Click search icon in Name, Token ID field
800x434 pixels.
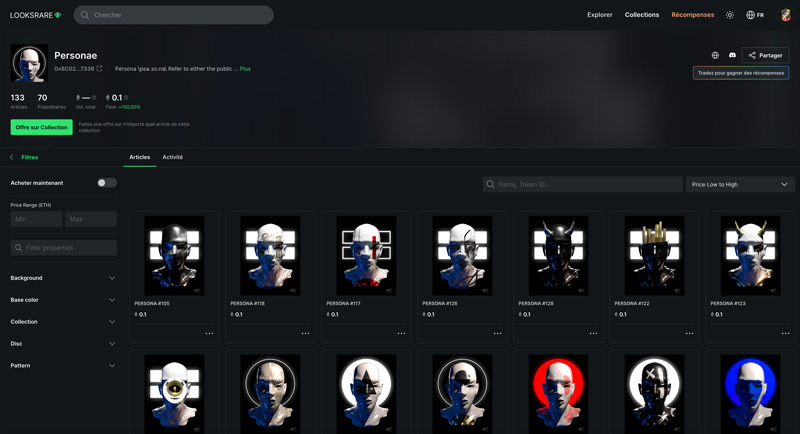(490, 184)
